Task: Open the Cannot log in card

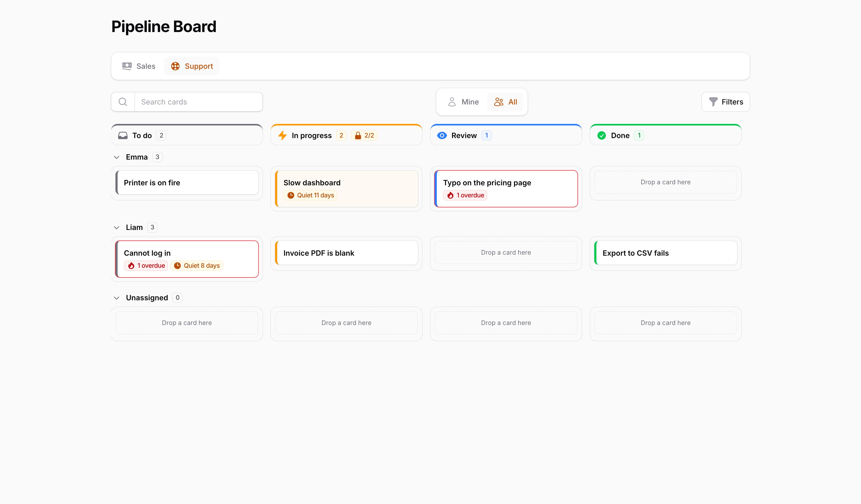Action: [187, 259]
